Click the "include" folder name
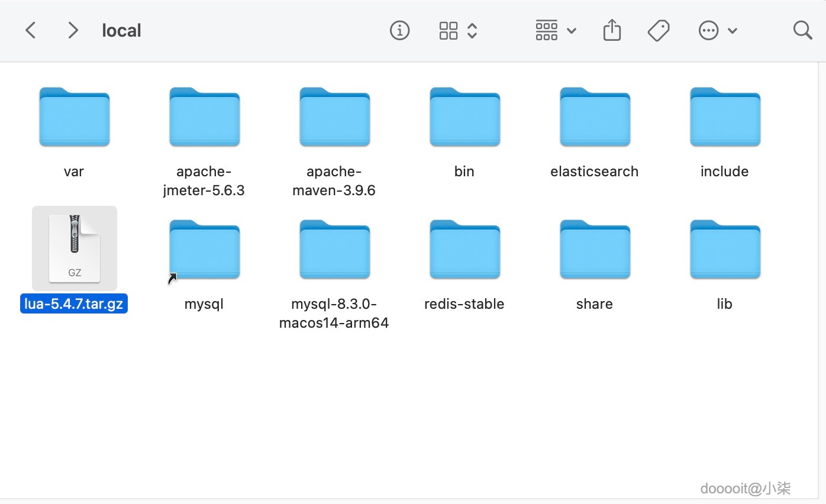Screen dimensions: 826x504 725,172
